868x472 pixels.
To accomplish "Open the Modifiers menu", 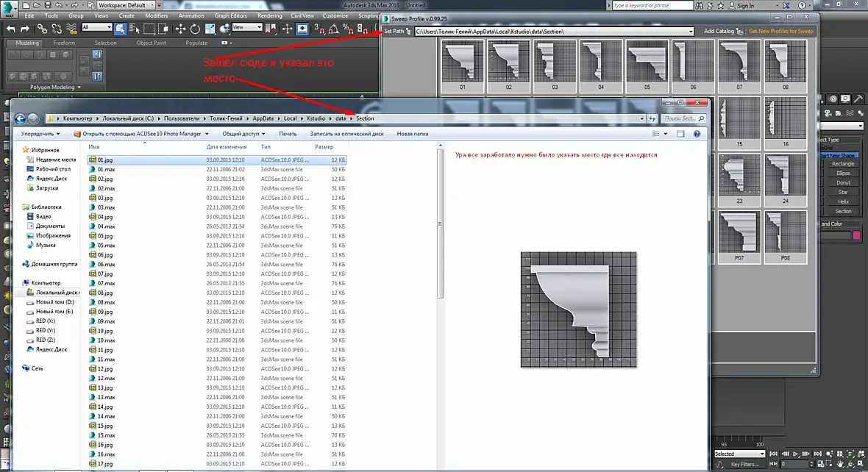I will coord(156,15).
